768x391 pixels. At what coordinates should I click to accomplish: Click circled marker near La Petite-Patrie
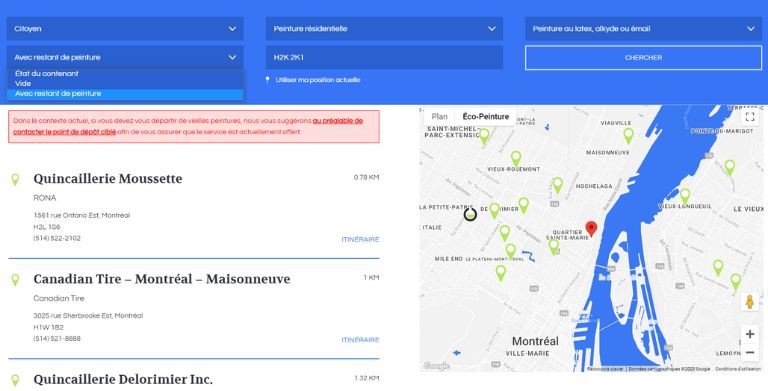(x=470, y=214)
